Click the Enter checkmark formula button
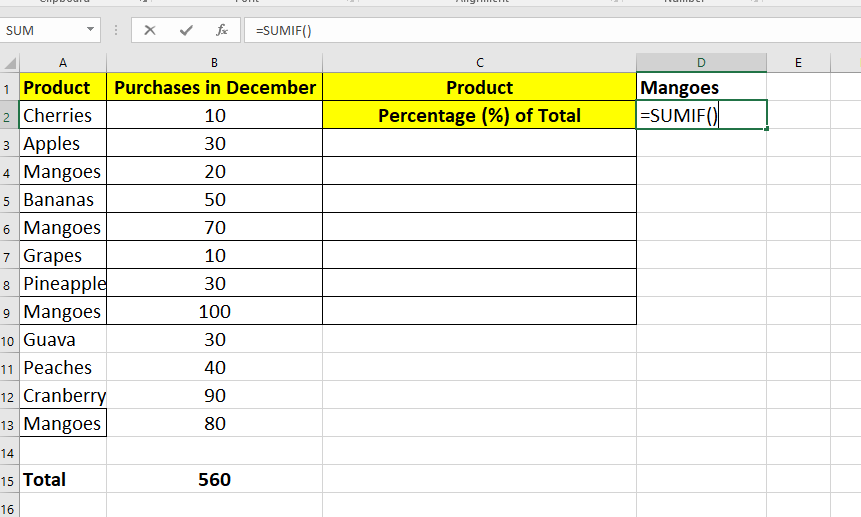The height and width of the screenshot is (517, 861). pos(186,30)
